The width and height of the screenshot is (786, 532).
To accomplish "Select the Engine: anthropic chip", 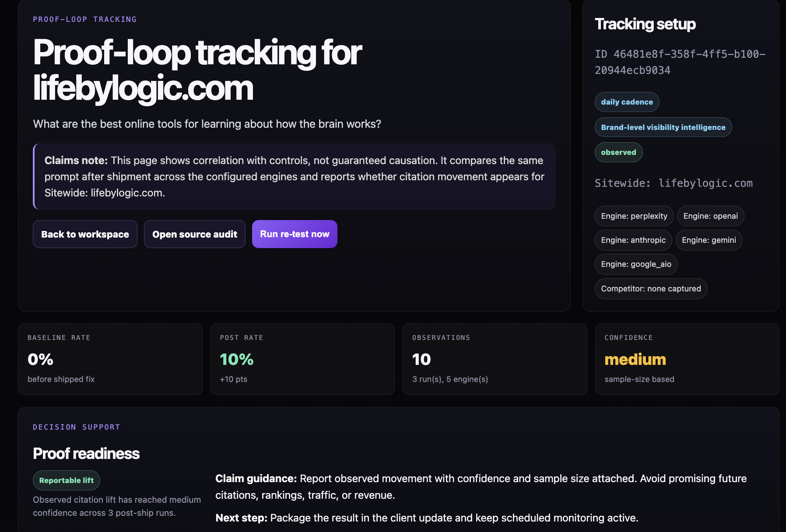I will pyautogui.click(x=633, y=240).
